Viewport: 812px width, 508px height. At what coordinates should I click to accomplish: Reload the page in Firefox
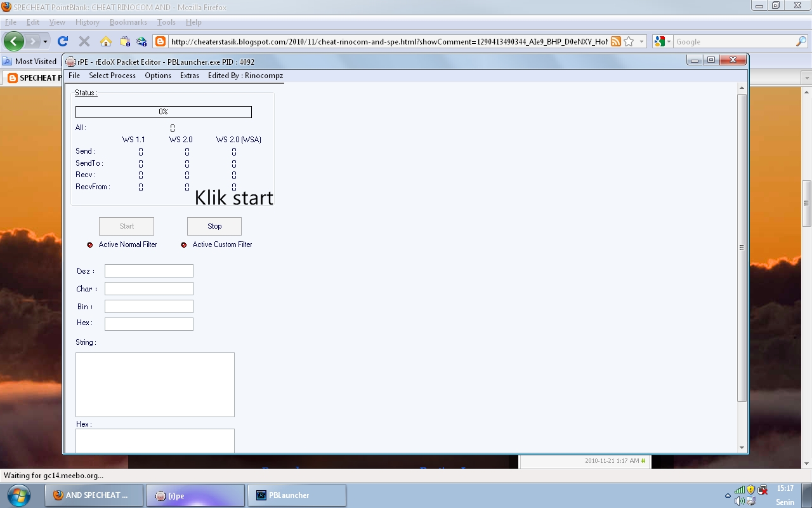(62, 41)
